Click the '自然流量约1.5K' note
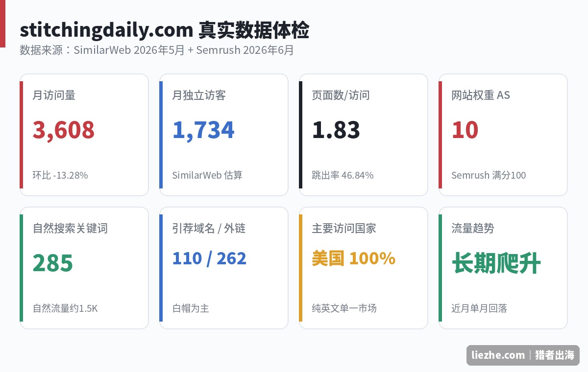Viewport: 588px width, 372px height. pyautogui.click(x=65, y=308)
